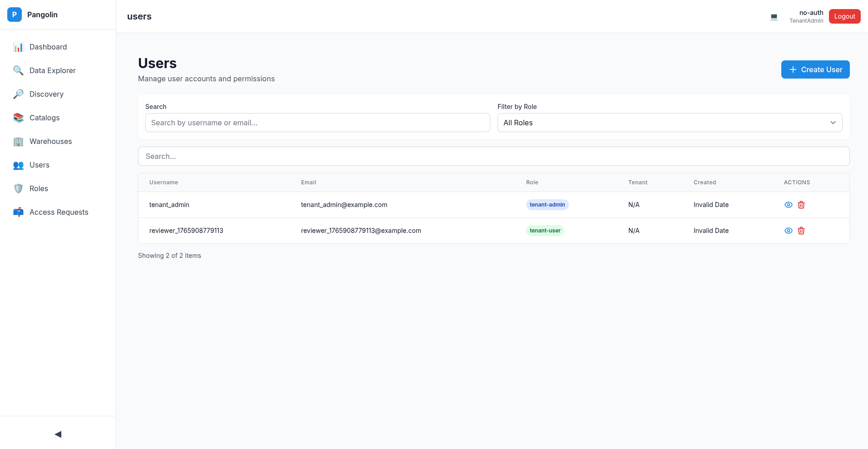Open Access Requests from sidebar

coord(59,212)
